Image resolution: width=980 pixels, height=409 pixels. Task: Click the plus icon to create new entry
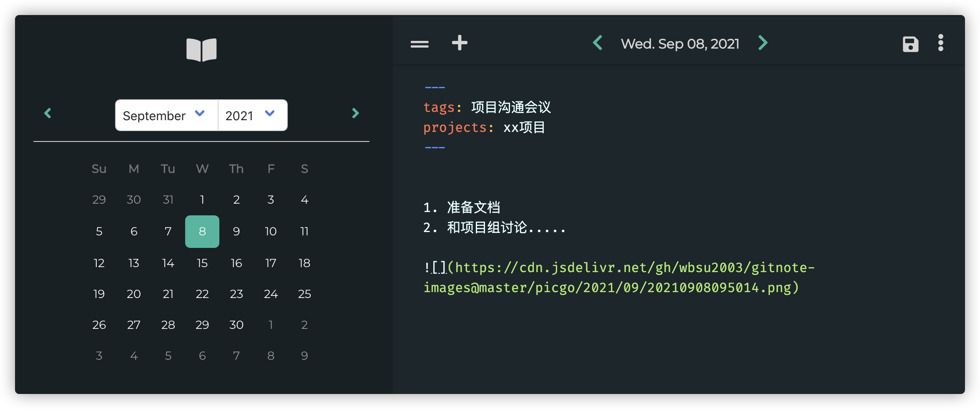[x=460, y=43]
